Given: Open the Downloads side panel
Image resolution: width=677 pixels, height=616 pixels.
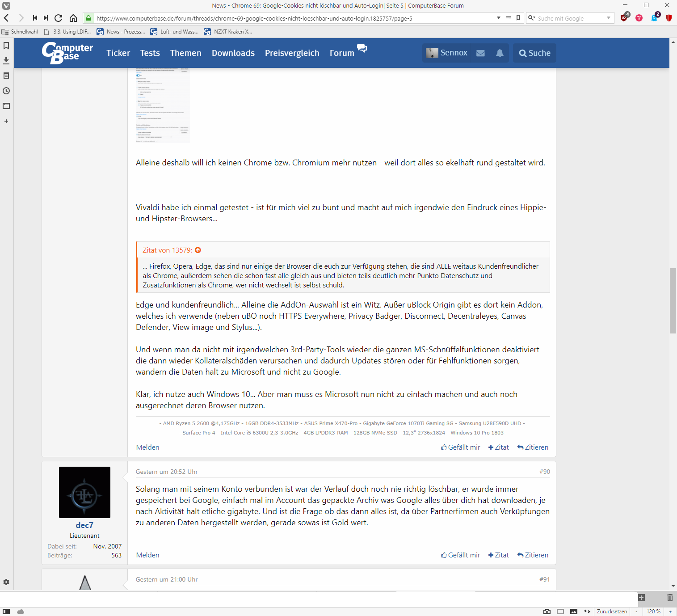Looking at the screenshot, I should click(x=6, y=60).
